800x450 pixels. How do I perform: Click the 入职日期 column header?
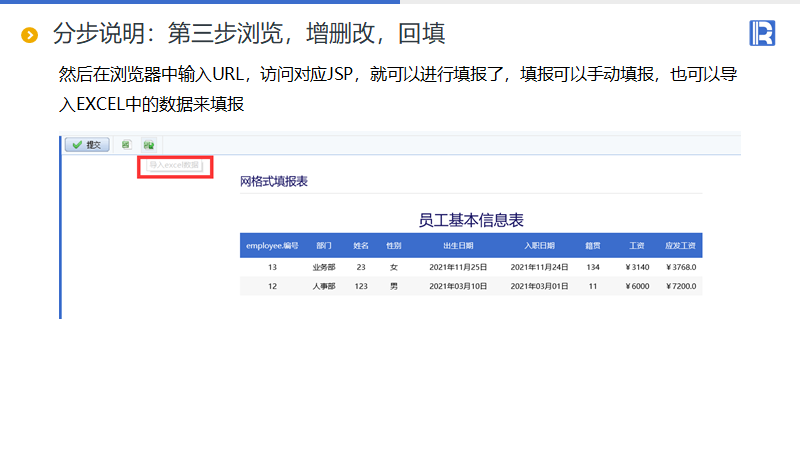(x=539, y=245)
